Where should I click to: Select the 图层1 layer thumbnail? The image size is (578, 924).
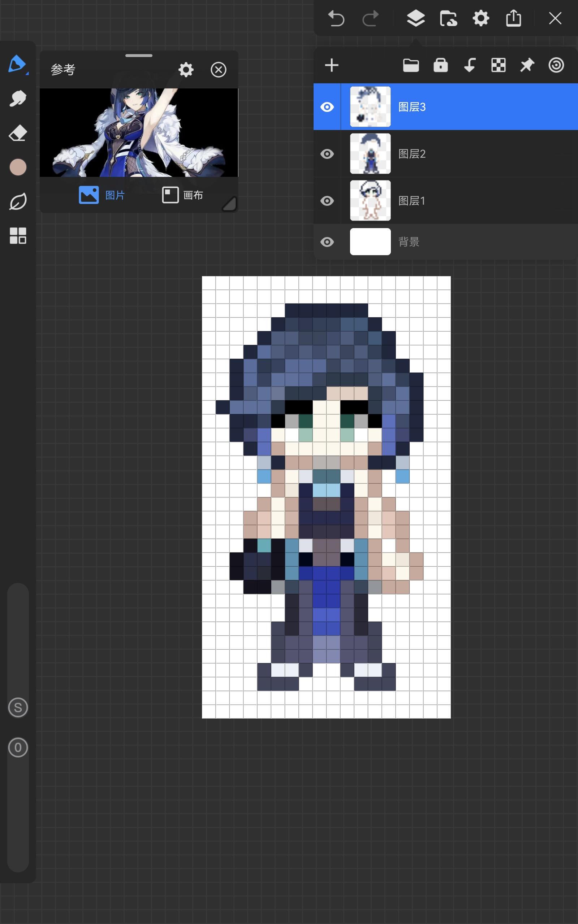click(370, 200)
